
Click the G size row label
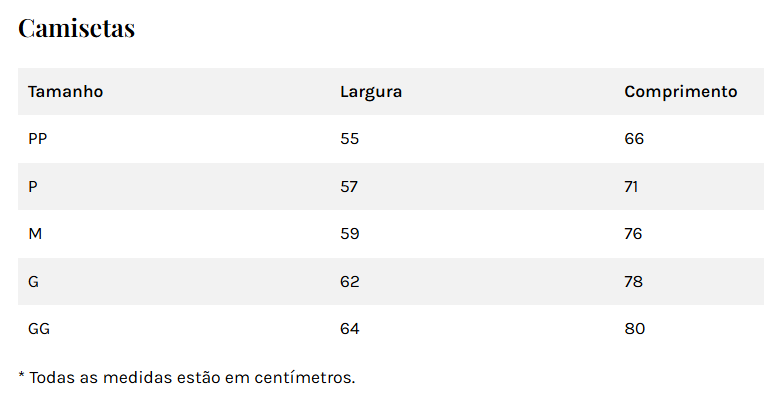(x=33, y=282)
